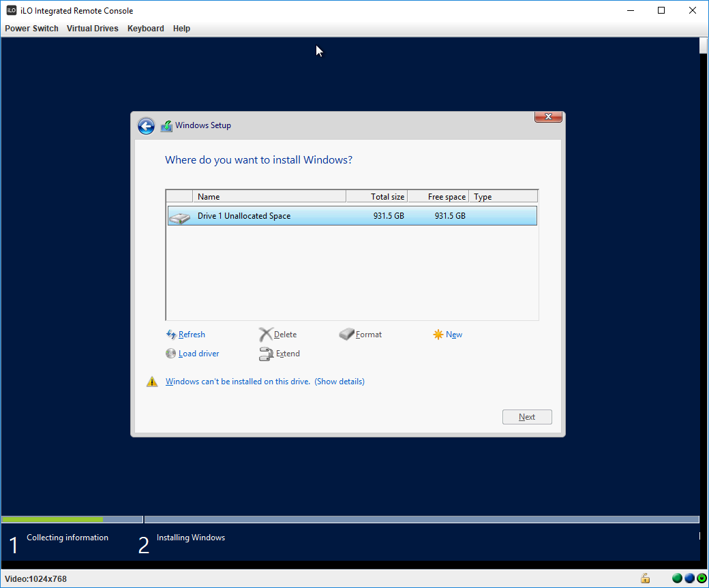The image size is (709, 588).
Task: Open the Virtual Drives menu
Action: pos(93,29)
